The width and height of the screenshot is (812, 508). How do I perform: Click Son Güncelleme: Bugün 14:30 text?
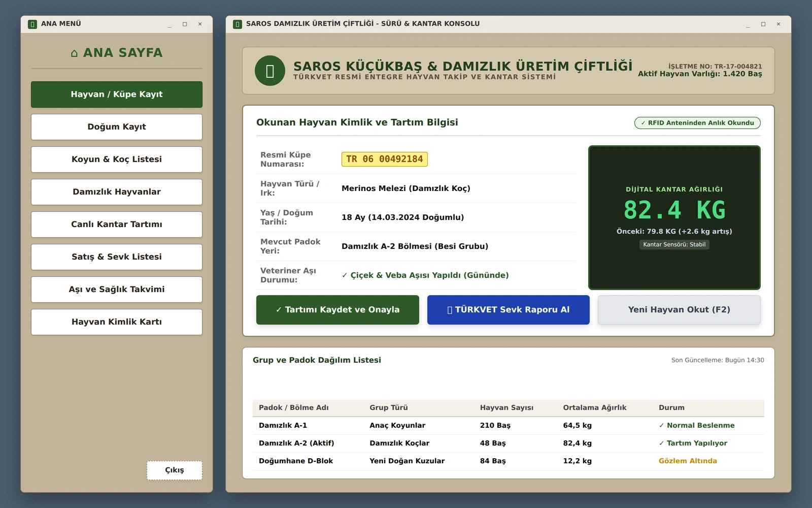tap(718, 360)
